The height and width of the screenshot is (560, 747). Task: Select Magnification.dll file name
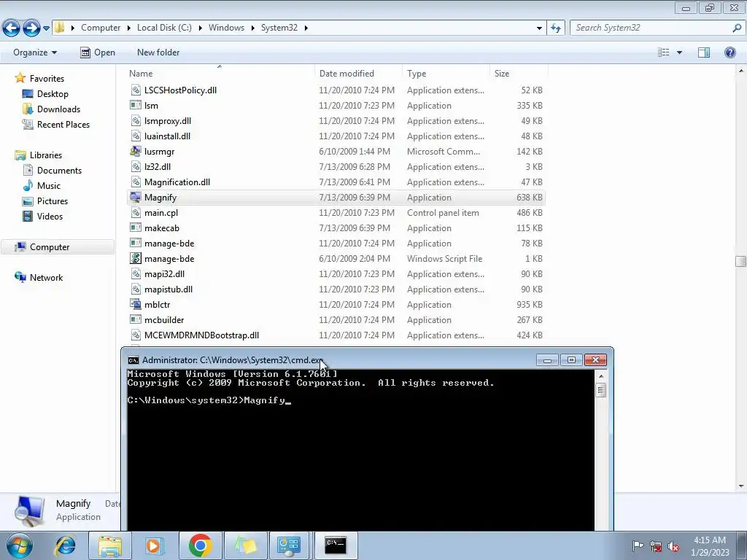(x=177, y=182)
